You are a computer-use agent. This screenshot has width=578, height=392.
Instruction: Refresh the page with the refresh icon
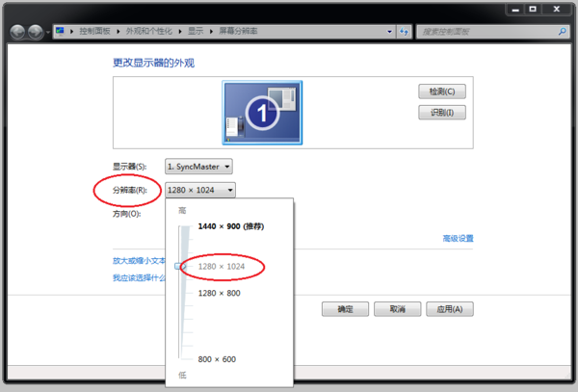coord(404,32)
